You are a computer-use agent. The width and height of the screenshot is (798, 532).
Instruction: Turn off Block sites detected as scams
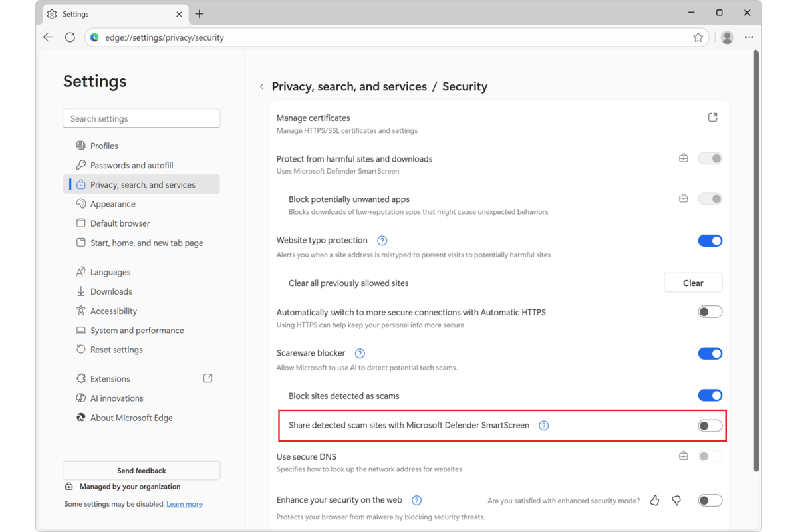[710, 396]
